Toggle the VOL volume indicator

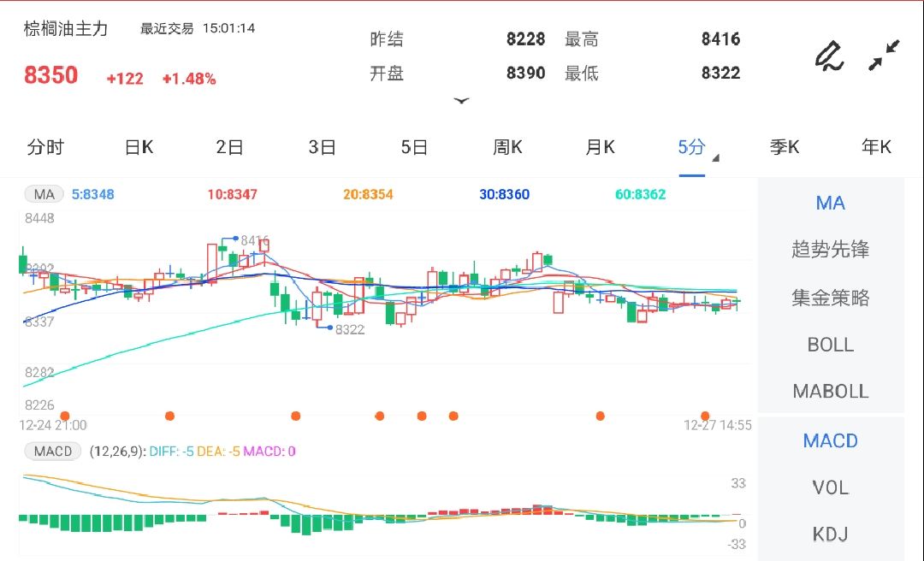830,487
